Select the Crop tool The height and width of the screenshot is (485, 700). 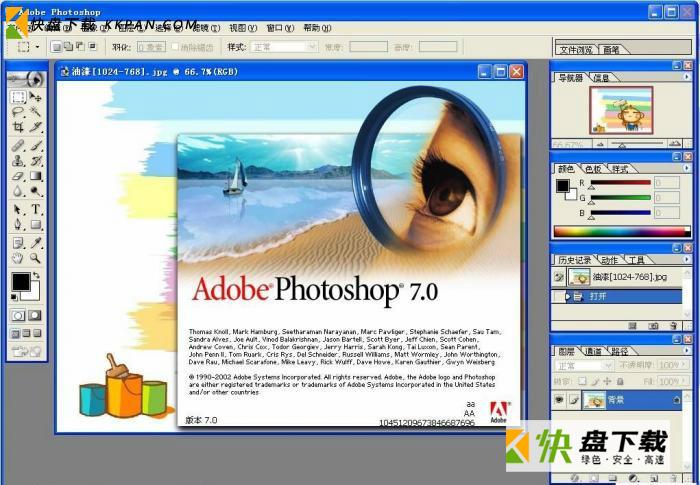(x=18, y=127)
